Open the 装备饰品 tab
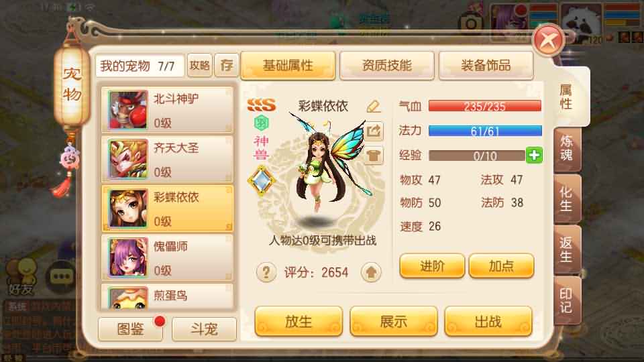This screenshot has width=644, height=362. click(486, 66)
